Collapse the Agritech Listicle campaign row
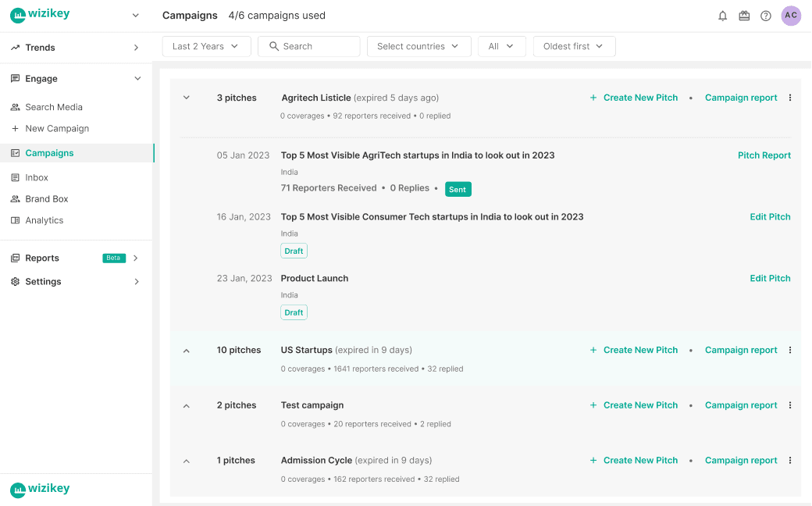812x506 pixels. click(187, 98)
